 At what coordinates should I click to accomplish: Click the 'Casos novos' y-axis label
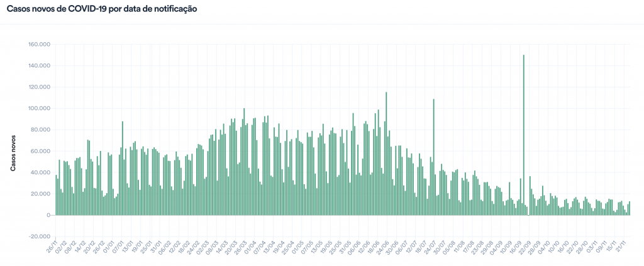pos(12,152)
